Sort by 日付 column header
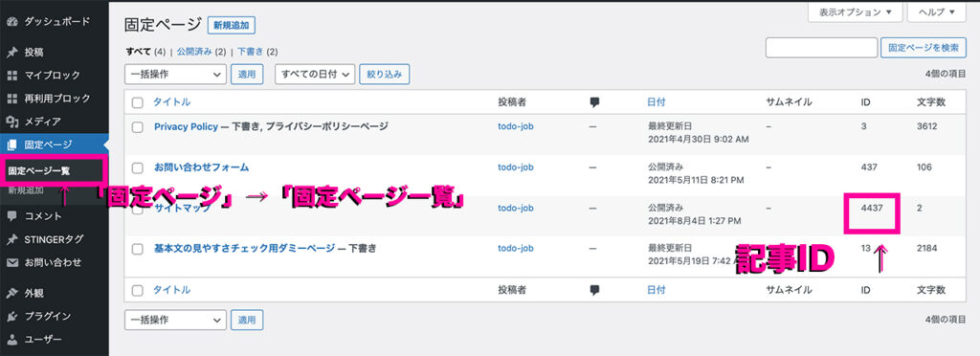This screenshot has height=356, width=980. [x=657, y=102]
